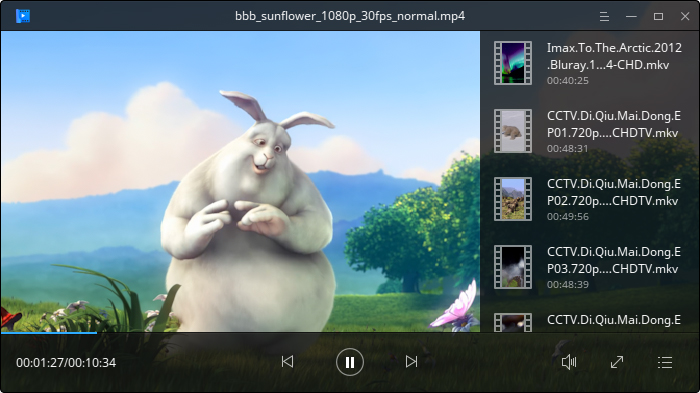Play Imax.To.The.Arctic.2012 from playlist

point(590,63)
